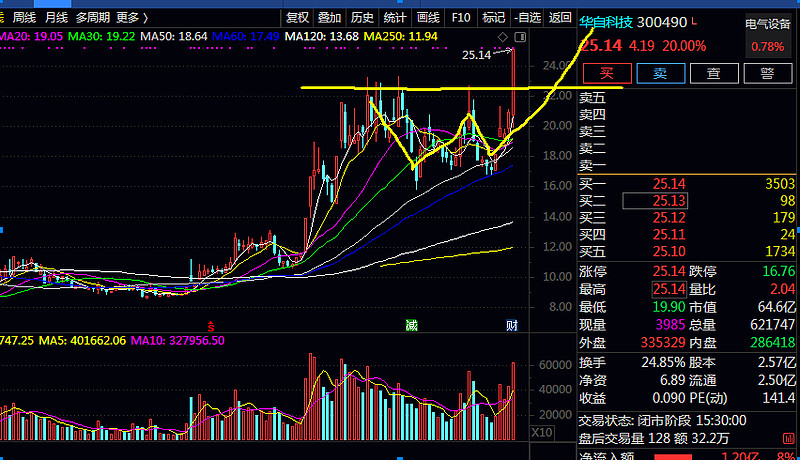Open the 多周期 multi-period view

pos(93,18)
